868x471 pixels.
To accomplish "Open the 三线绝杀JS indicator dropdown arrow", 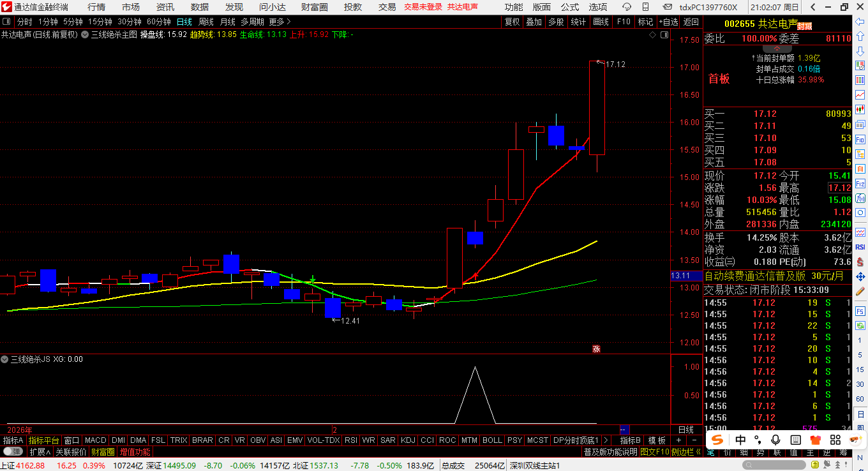I will (x=5, y=359).
